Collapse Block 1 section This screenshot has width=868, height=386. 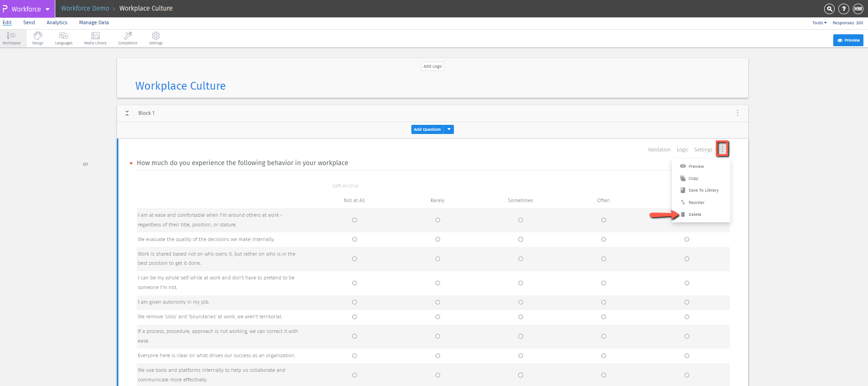127,113
